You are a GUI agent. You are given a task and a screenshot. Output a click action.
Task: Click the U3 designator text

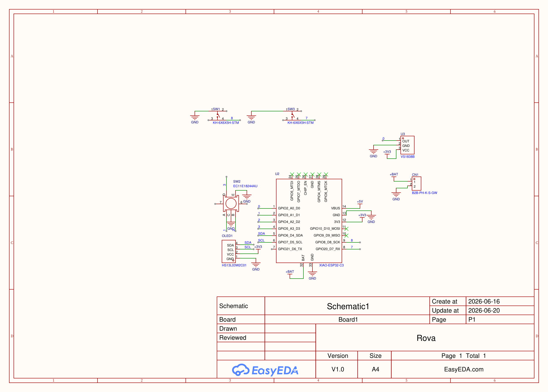(x=403, y=134)
